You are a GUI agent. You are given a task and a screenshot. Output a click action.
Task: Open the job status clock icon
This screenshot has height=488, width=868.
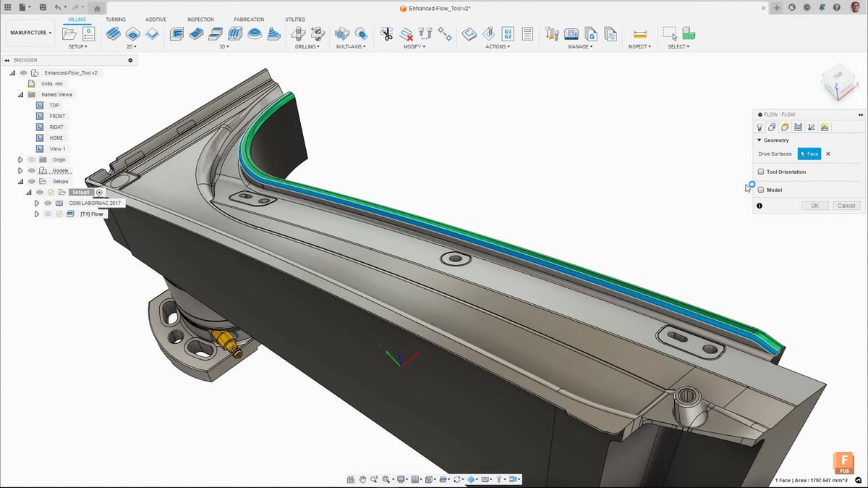pos(807,7)
